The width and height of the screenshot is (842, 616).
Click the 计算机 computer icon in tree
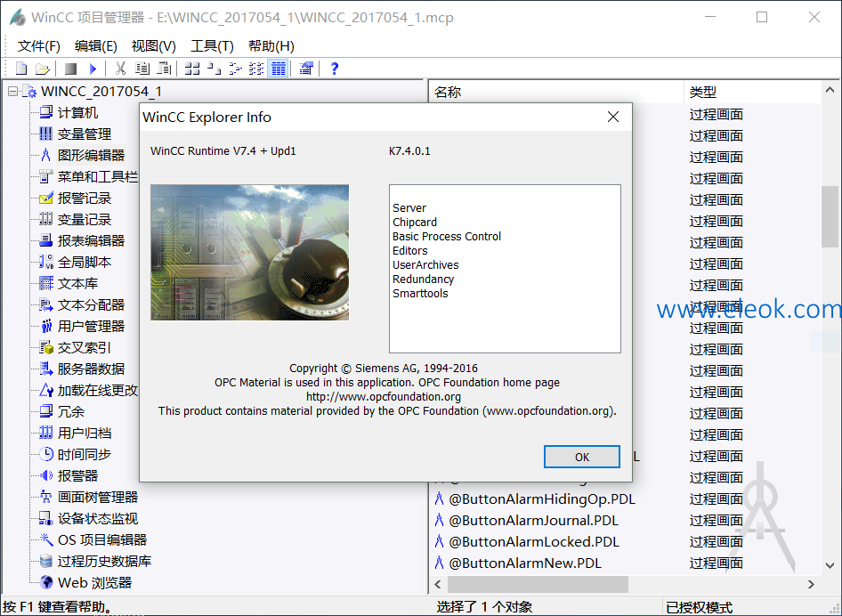click(x=46, y=112)
